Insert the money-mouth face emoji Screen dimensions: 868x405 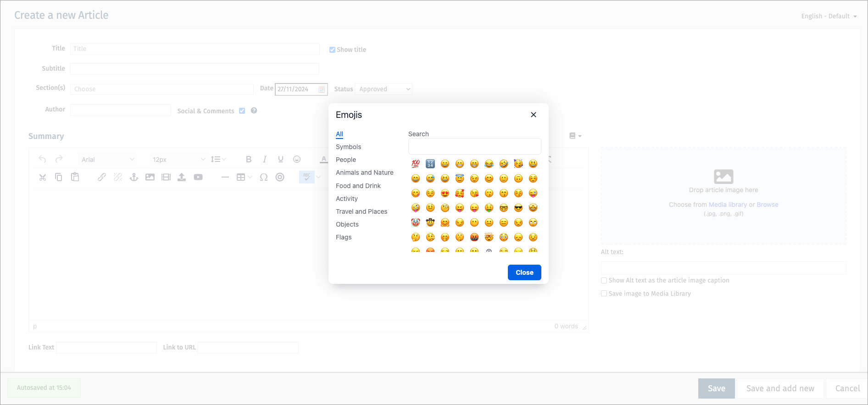[489, 208]
